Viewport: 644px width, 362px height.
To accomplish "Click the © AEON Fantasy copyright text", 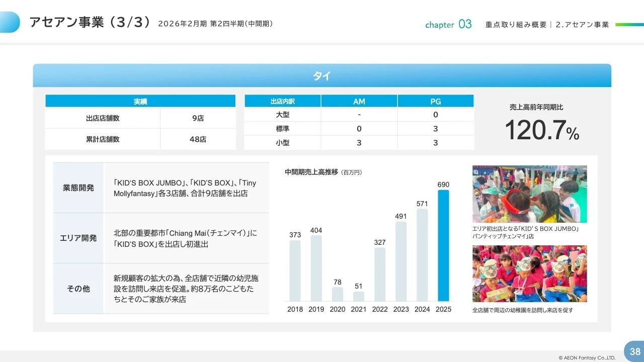I will pos(588,357).
